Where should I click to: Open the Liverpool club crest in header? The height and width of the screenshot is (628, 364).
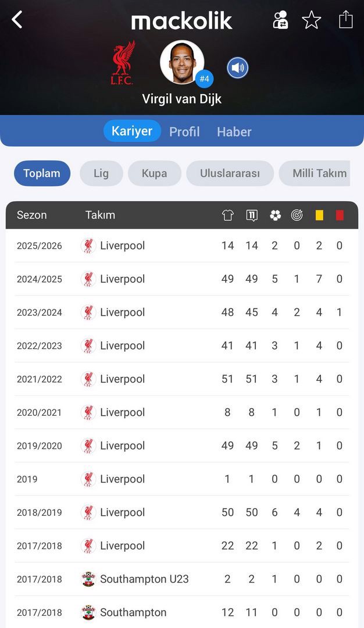point(123,63)
